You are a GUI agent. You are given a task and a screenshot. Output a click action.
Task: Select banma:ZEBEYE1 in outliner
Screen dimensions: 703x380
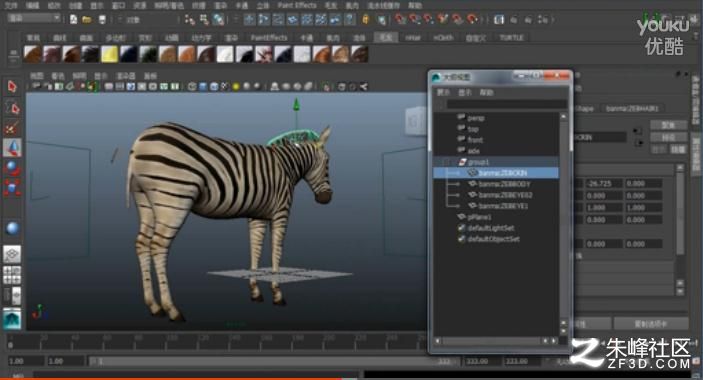tap(503, 206)
